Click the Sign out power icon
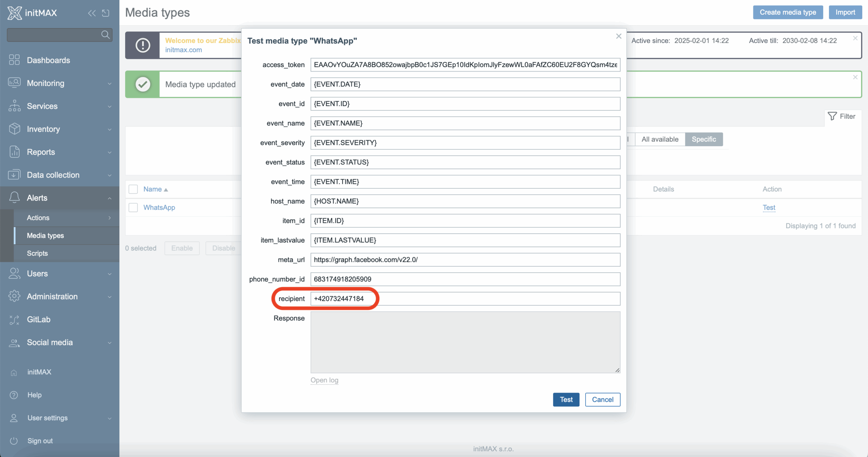 click(14, 441)
